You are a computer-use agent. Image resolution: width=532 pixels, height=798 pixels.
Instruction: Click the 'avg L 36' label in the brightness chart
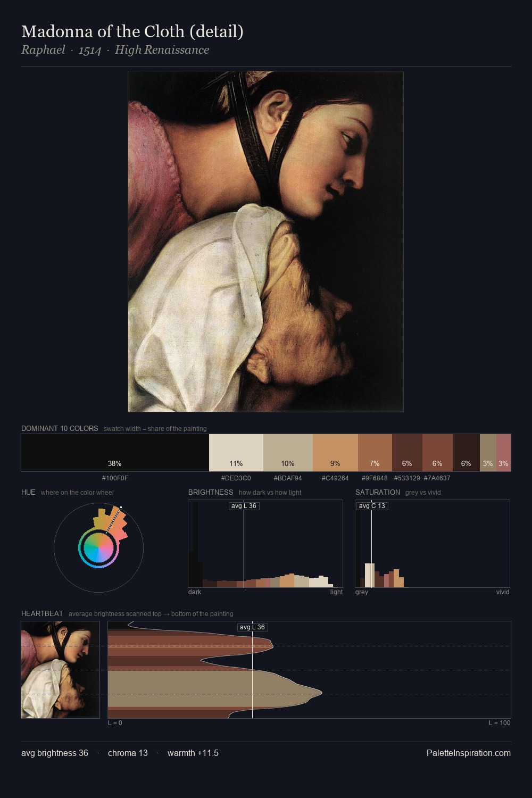(x=244, y=506)
